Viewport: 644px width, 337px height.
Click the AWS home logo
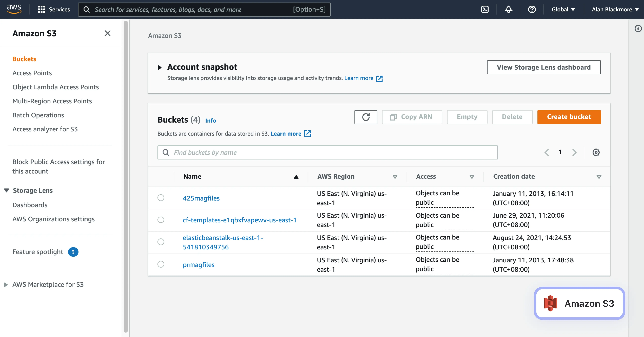(x=14, y=9)
